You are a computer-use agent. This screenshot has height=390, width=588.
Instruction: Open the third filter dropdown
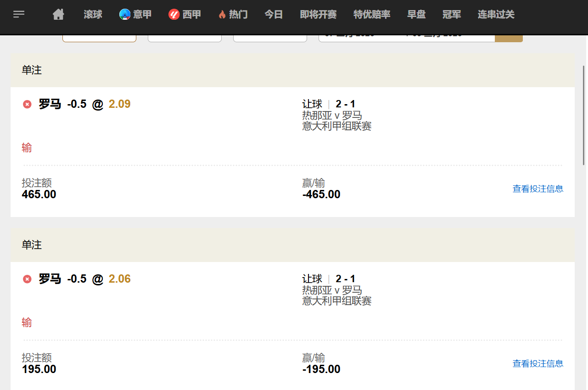coord(269,38)
